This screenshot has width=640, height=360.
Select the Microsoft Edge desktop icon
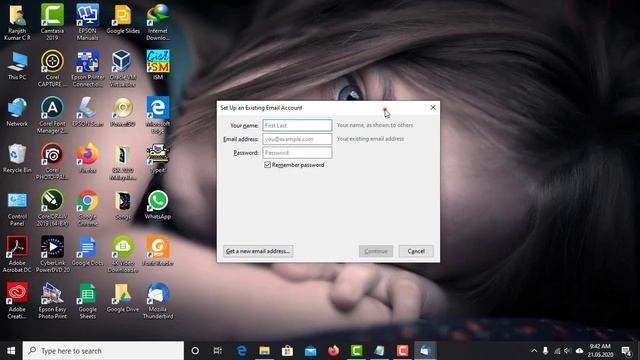pyautogui.click(x=158, y=115)
